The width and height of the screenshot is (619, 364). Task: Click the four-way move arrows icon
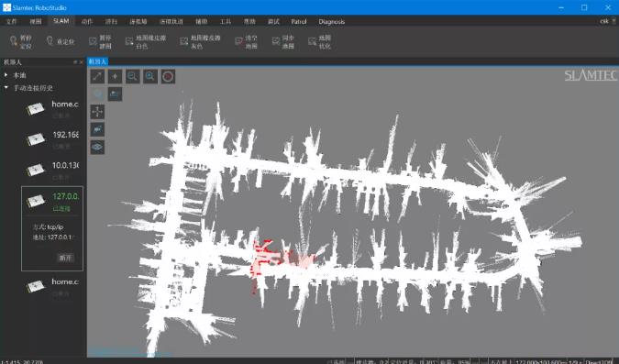point(97,112)
